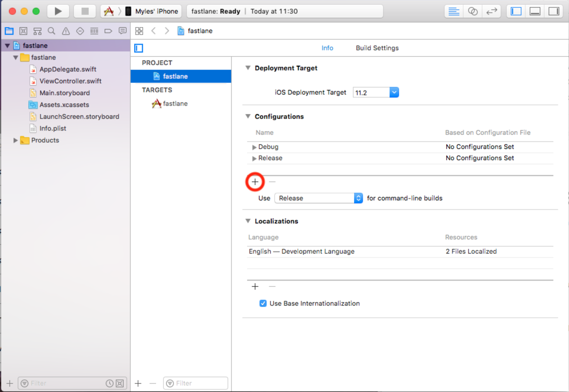Switch to the Build Settings tab

click(x=377, y=48)
